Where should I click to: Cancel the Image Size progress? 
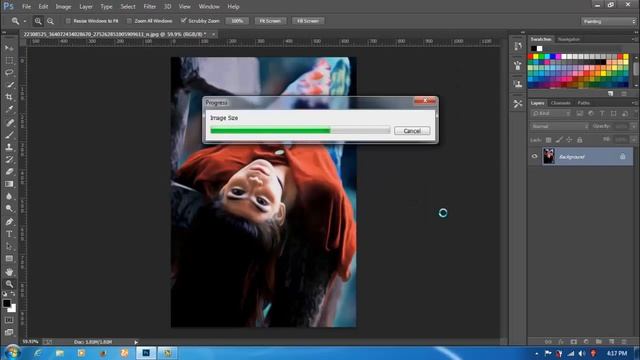pos(412,131)
